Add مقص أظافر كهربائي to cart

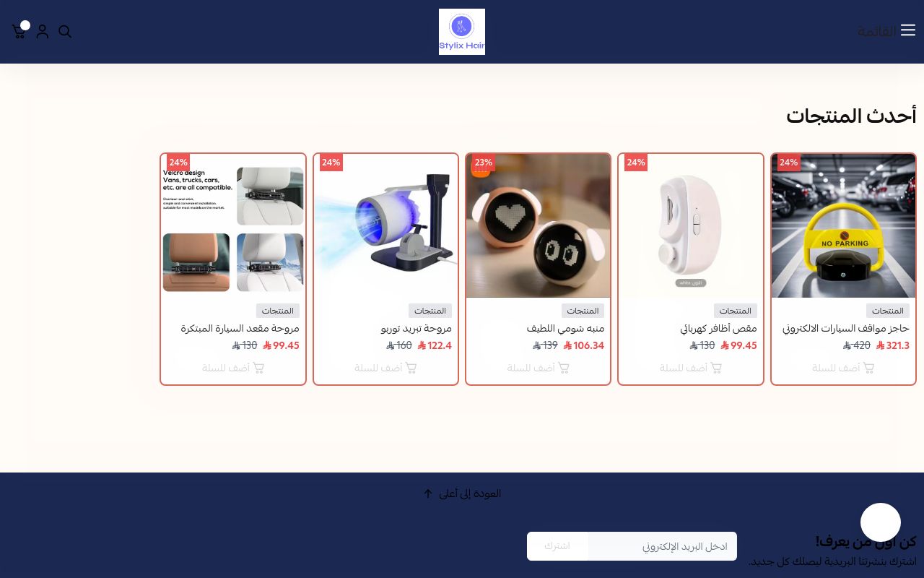point(691,368)
